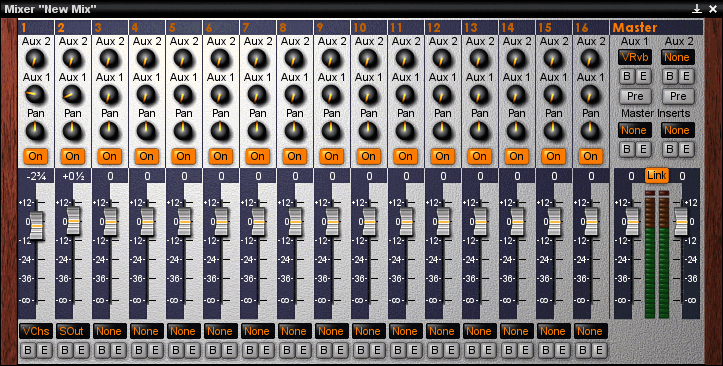Click channel 4 Pan knob

tap(146, 131)
